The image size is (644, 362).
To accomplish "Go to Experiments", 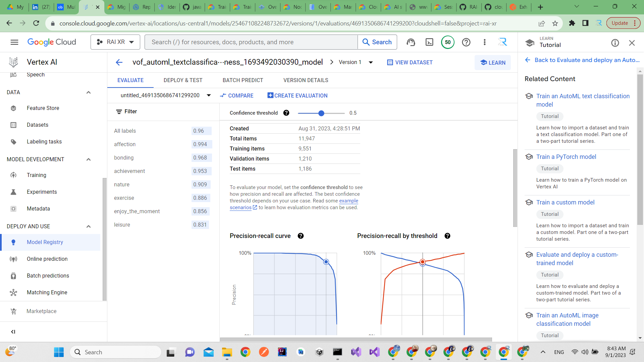I will [42, 192].
